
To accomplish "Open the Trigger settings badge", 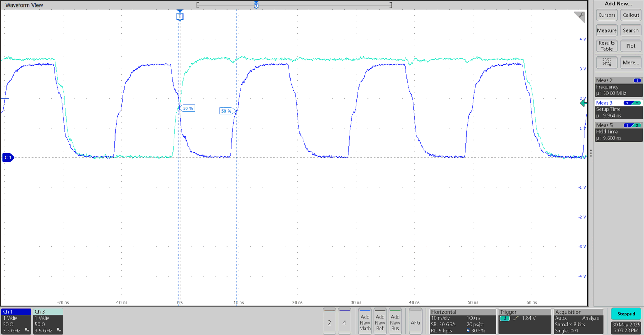I will (524, 321).
